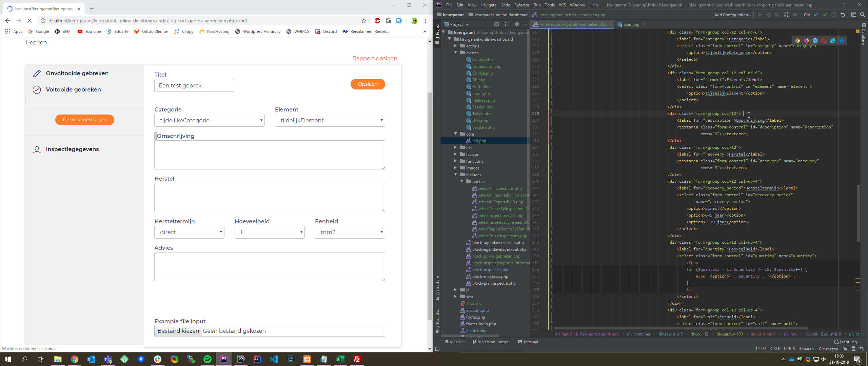This screenshot has height=366, width=868.
Task: Expand the functions folder in tree
Action: [456, 161]
